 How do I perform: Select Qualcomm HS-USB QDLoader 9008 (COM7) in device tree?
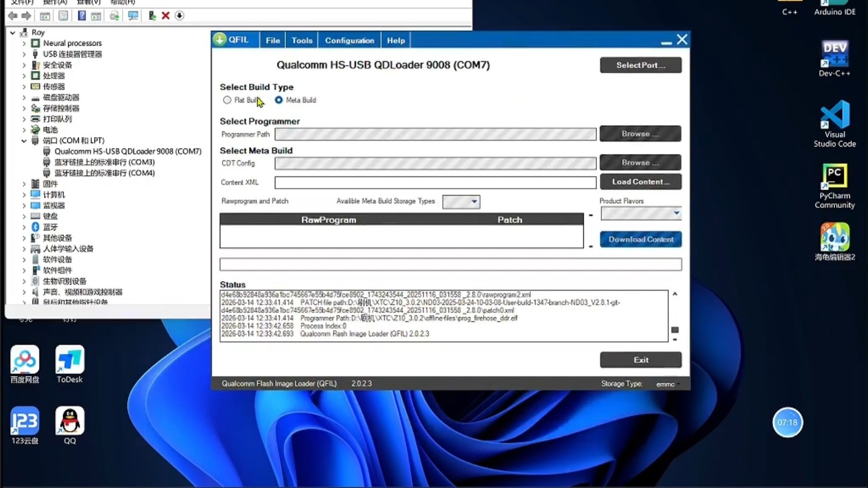coord(128,152)
